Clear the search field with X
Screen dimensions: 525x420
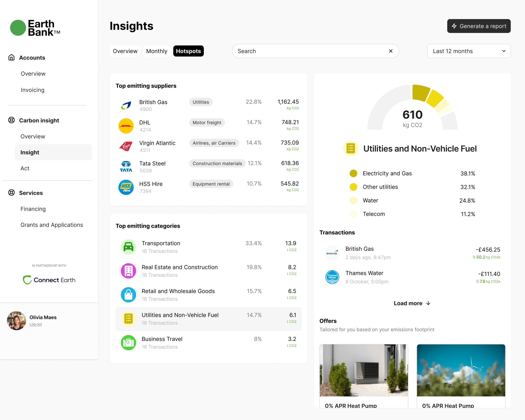pos(391,51)
